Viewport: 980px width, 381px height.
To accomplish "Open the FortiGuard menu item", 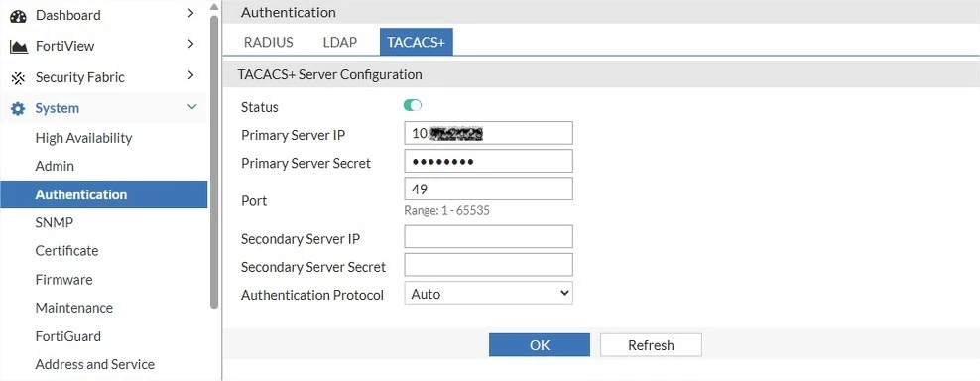I will click(x=68, y=336).
